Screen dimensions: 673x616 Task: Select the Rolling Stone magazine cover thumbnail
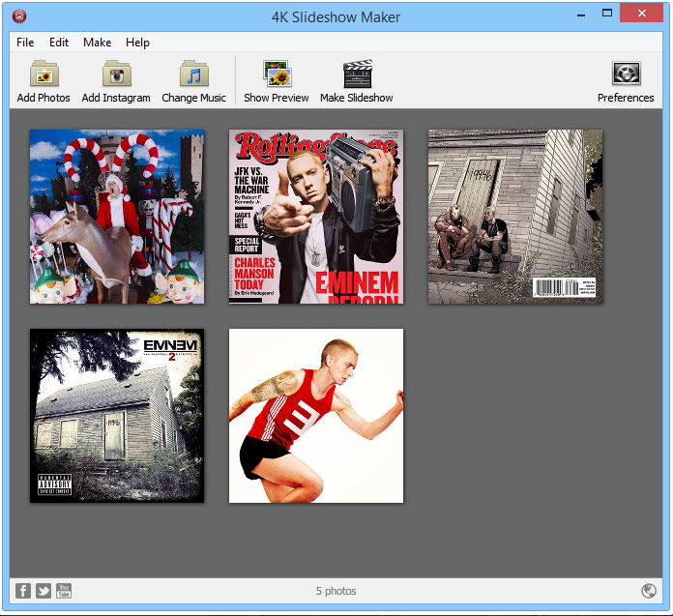[x=316, y=217]
